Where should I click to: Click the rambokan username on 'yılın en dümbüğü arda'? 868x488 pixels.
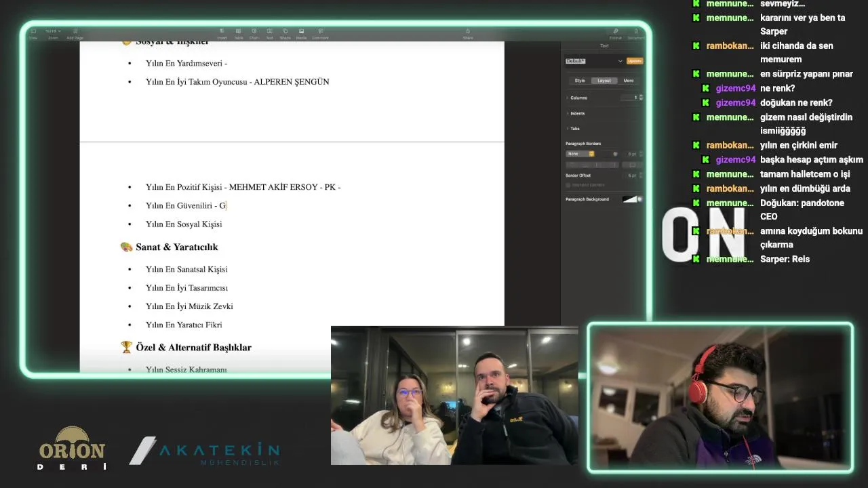(x=730, y=188)
